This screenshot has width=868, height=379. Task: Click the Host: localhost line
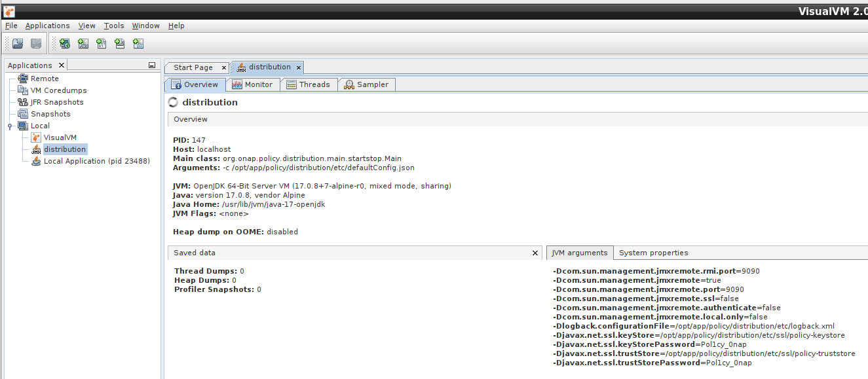202,149
